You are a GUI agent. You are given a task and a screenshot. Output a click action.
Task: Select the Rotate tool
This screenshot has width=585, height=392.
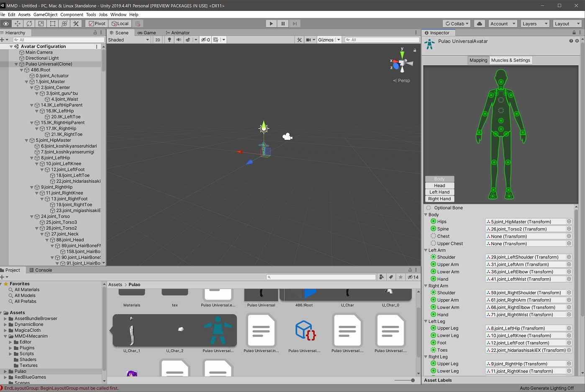(29, 24)
